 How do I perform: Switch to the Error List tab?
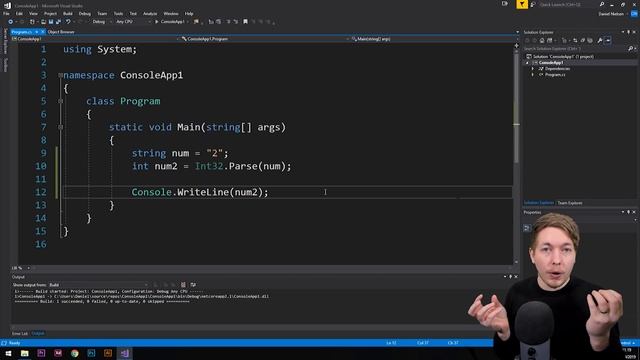click(20, 333)
